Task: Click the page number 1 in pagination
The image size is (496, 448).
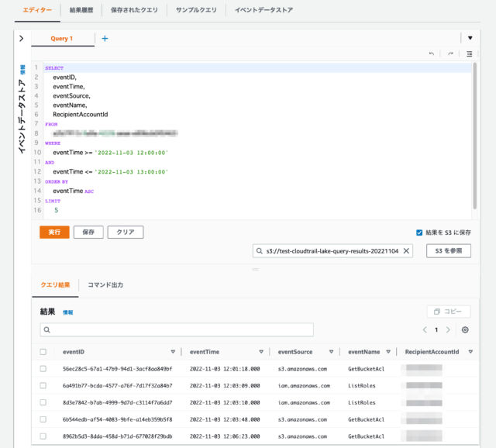Action: coord(436,330)
